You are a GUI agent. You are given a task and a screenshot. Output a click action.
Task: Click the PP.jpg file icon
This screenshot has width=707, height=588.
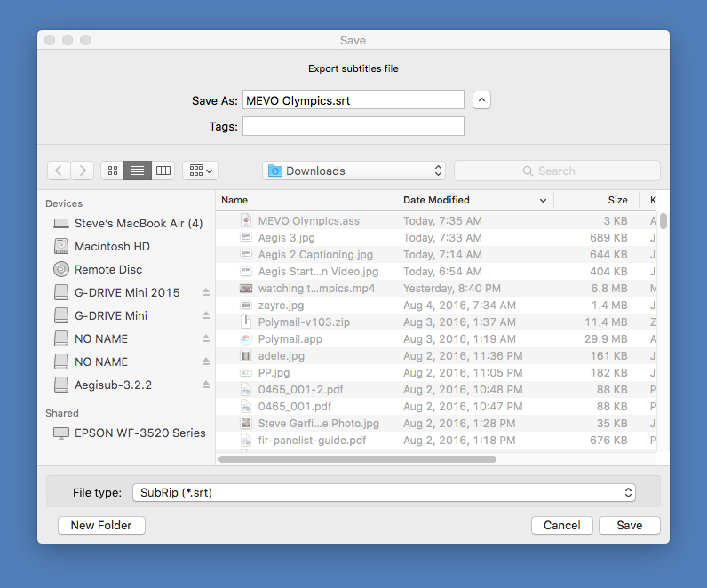coord(246,373)
